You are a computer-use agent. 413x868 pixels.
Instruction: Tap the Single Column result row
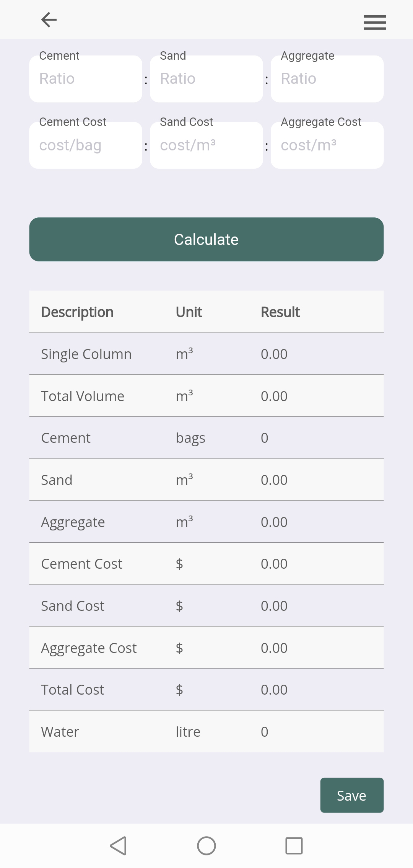(206, 354)
